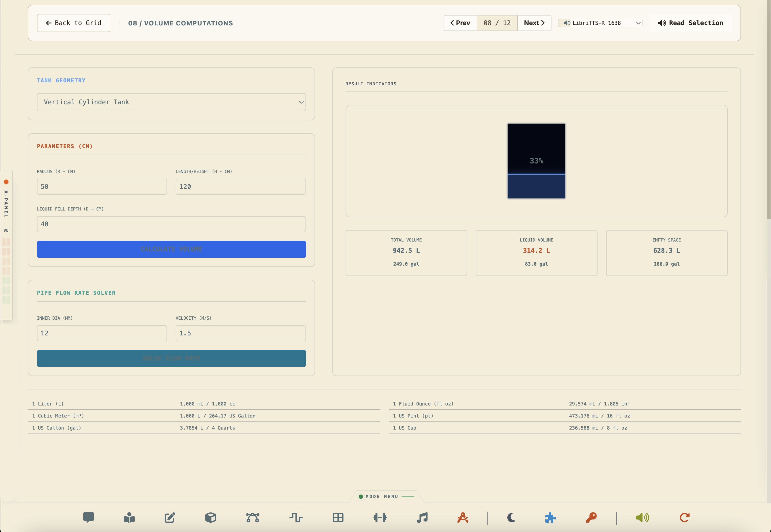Select the Empty Space 628.3 L value

coord(667,251)
